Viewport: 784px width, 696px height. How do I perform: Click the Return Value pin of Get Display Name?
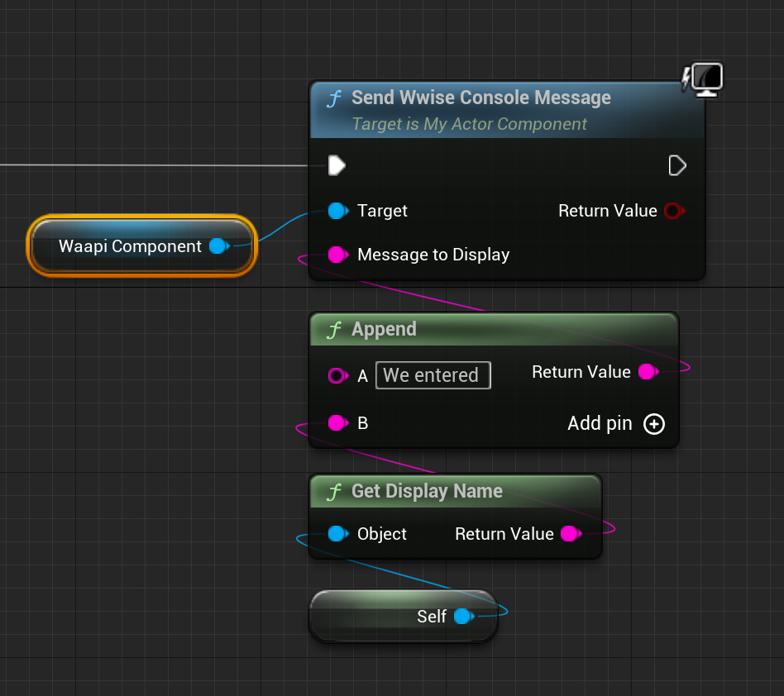point(569,534)
